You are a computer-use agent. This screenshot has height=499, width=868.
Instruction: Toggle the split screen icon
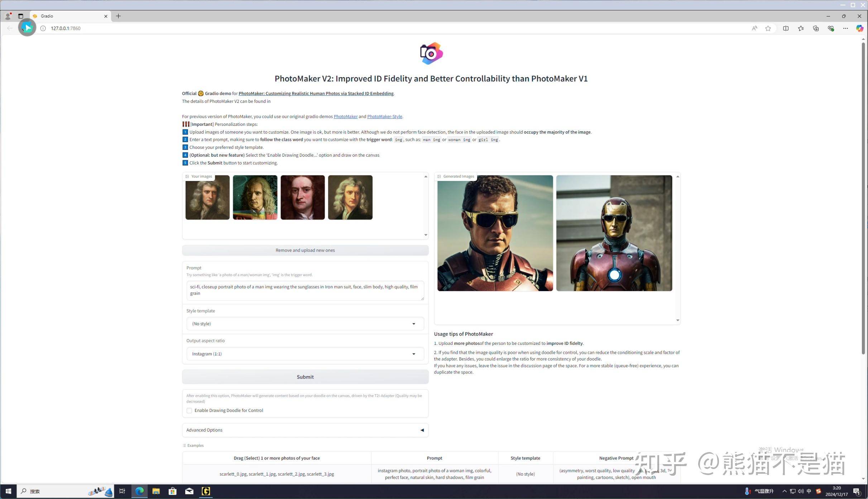786,28
